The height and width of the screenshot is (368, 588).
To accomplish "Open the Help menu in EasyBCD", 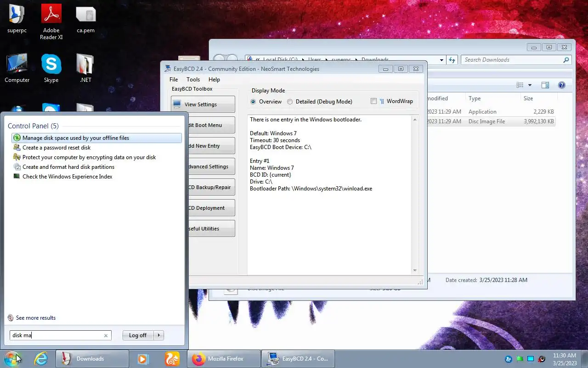I will (214, 80).
